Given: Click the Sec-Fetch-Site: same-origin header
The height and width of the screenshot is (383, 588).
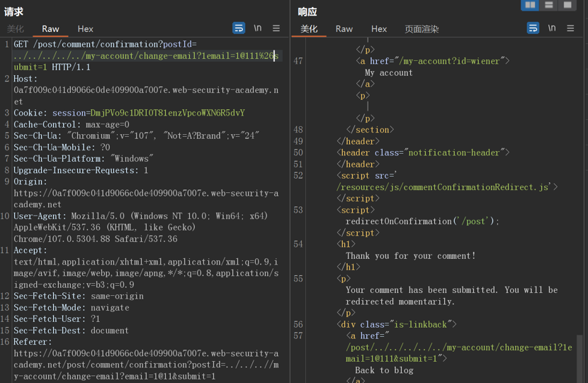Looking at the screenshot, I should [x=79, y=296].
